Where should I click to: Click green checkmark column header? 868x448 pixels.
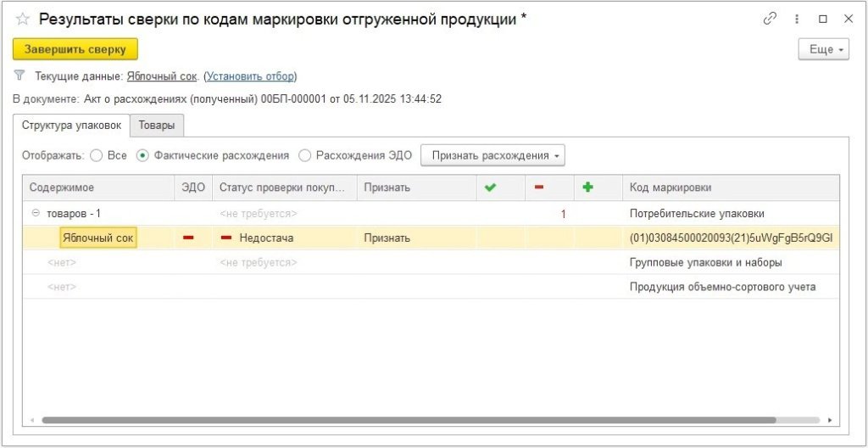(489, 188)
